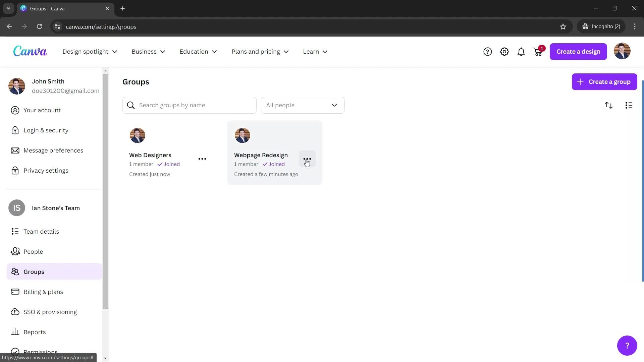
Task: Click the three-dot menu on Web Designers
Action: click(202, 159)
